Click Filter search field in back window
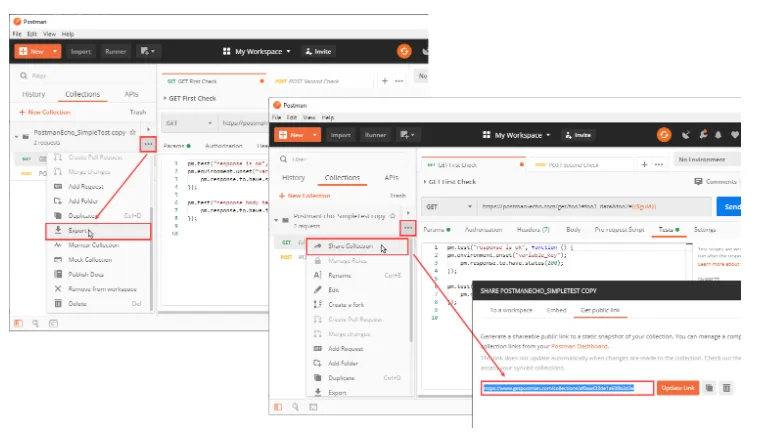 click(83, 76)
